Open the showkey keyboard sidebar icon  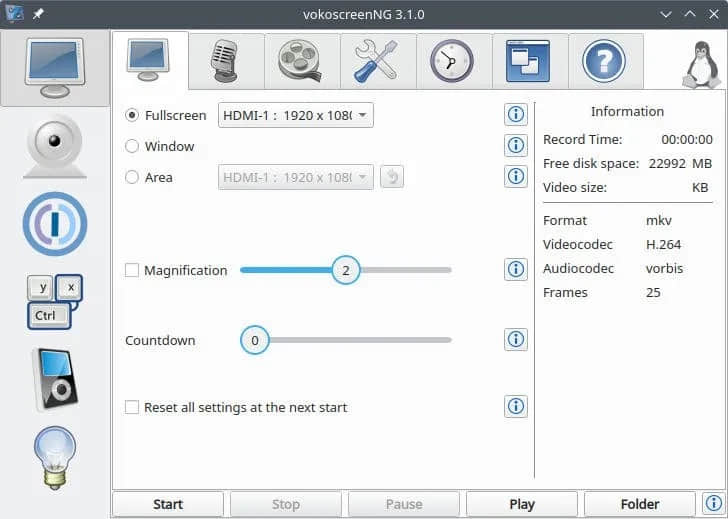coord(55,301)
